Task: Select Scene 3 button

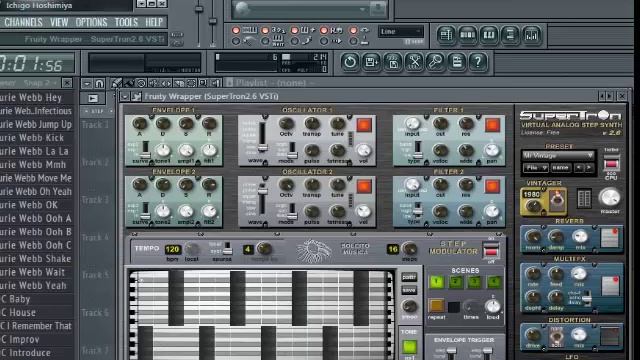Action: pyautogui.click(x=474, y=282)
